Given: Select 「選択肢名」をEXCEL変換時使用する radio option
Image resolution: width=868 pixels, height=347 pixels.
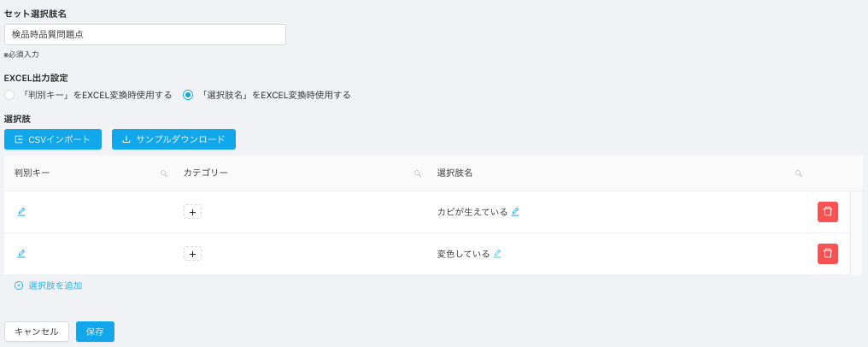Looking at the screenshot, I should pos(188,95).
